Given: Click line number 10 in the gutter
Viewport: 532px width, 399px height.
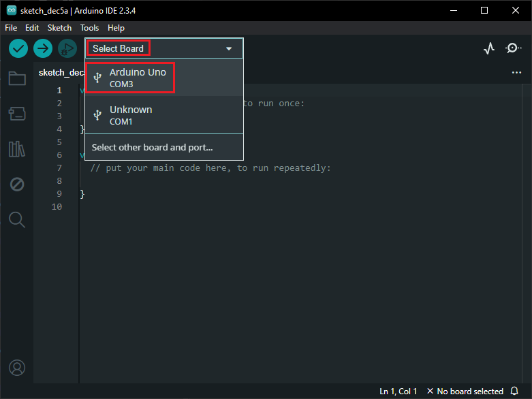Looking at the screenshot, I should (x=57, y=207).
